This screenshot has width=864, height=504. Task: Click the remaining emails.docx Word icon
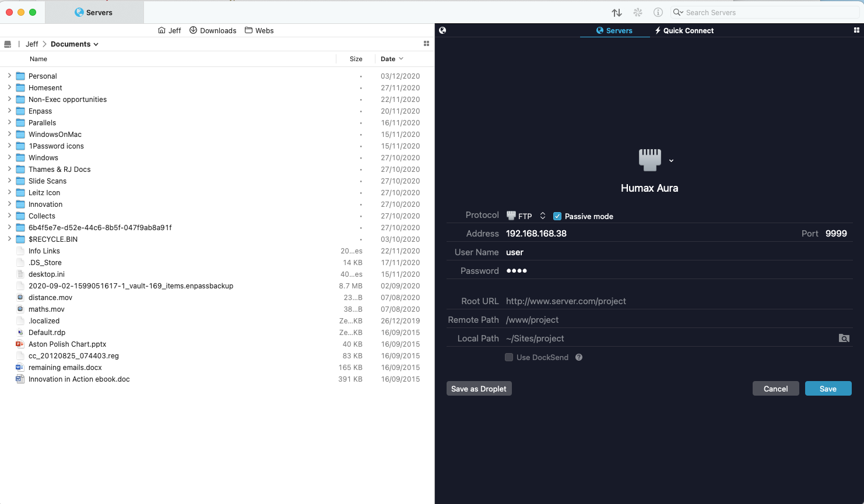(20, 367)
